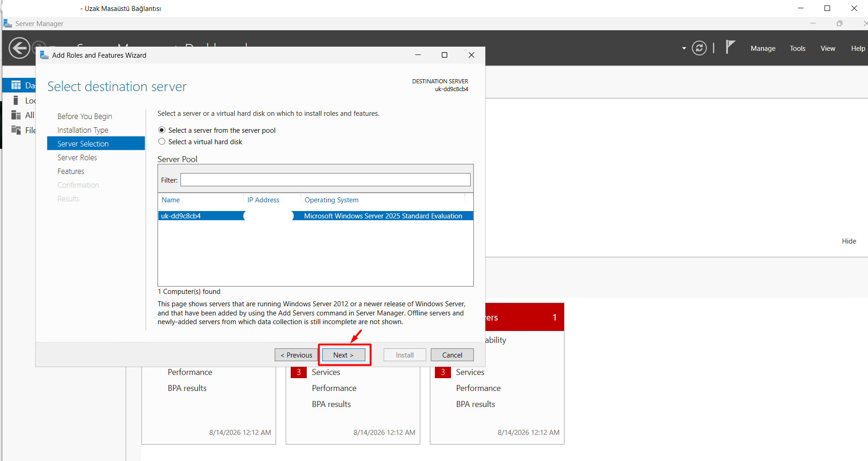
Task: Cancel the Add Roles and Features Wizard
Action: (x=452, y=355)
